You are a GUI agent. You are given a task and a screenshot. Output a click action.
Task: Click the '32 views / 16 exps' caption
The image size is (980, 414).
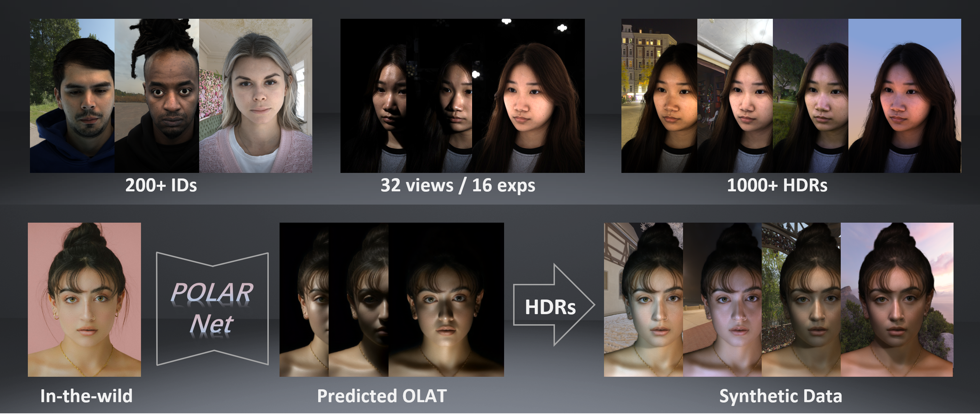tap(458, 185)
